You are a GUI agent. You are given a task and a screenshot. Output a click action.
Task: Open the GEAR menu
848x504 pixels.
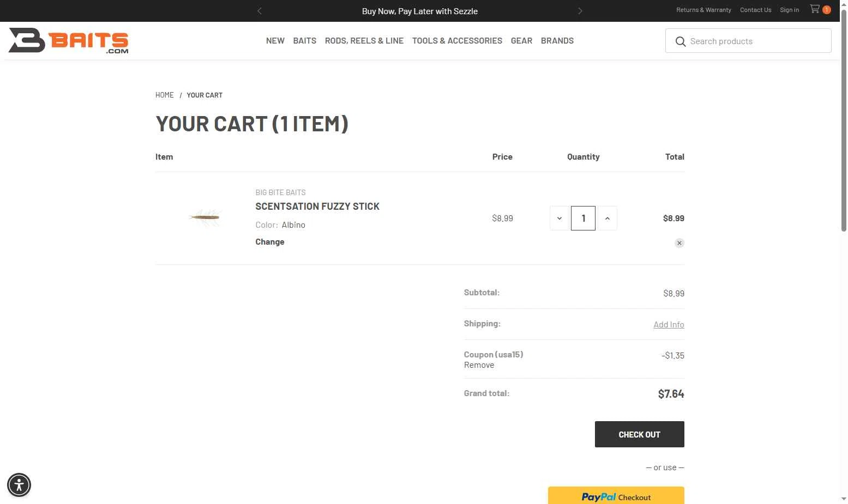(521, 41)
